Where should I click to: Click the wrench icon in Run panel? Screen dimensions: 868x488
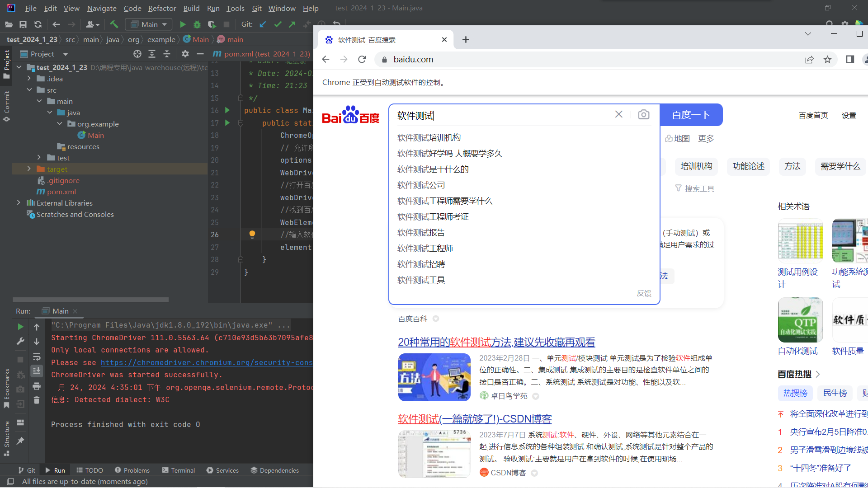(20, 342)
